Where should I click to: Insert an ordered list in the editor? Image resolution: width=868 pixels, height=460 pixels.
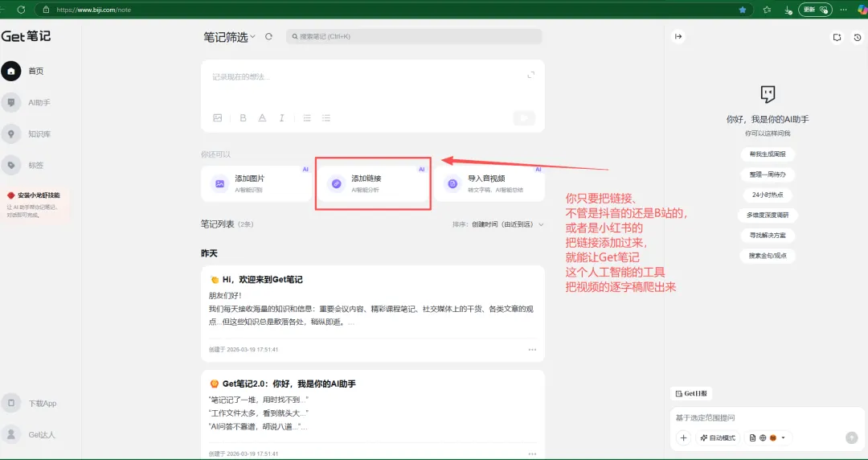coord(307,118)
